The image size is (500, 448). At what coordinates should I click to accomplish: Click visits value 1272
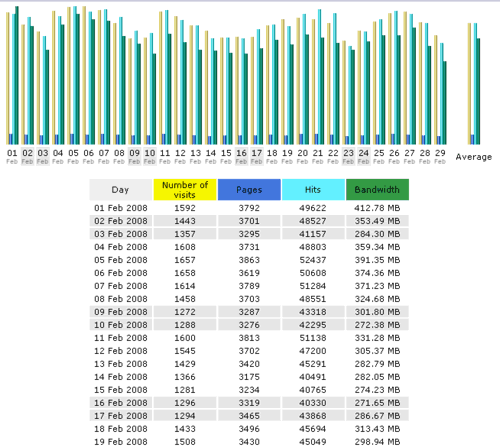point(185,312)
